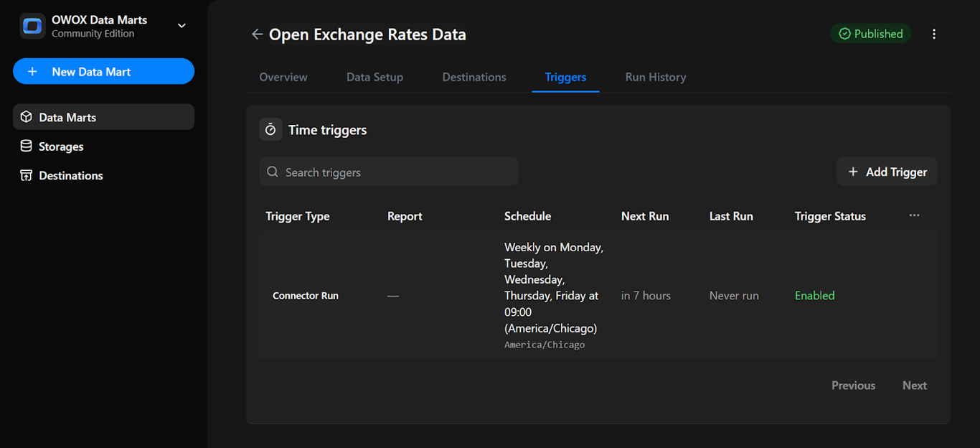Switch to the Overview tab

pyautogui.click(x=283, y=77)
